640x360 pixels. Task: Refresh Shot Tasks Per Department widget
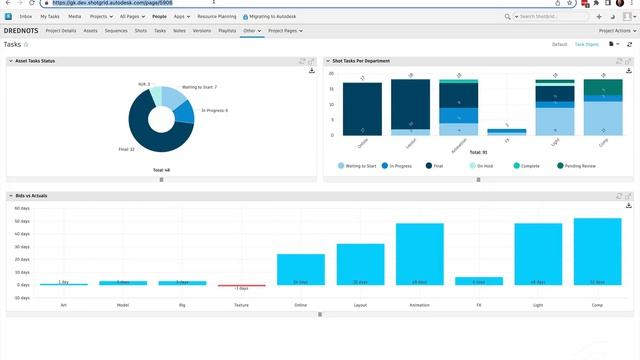click(619, 61)
